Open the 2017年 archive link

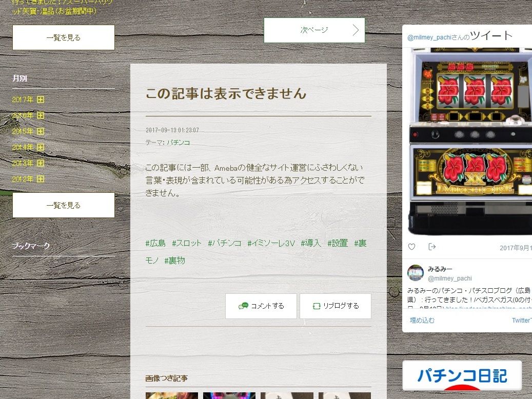click(x=23, y=99)
